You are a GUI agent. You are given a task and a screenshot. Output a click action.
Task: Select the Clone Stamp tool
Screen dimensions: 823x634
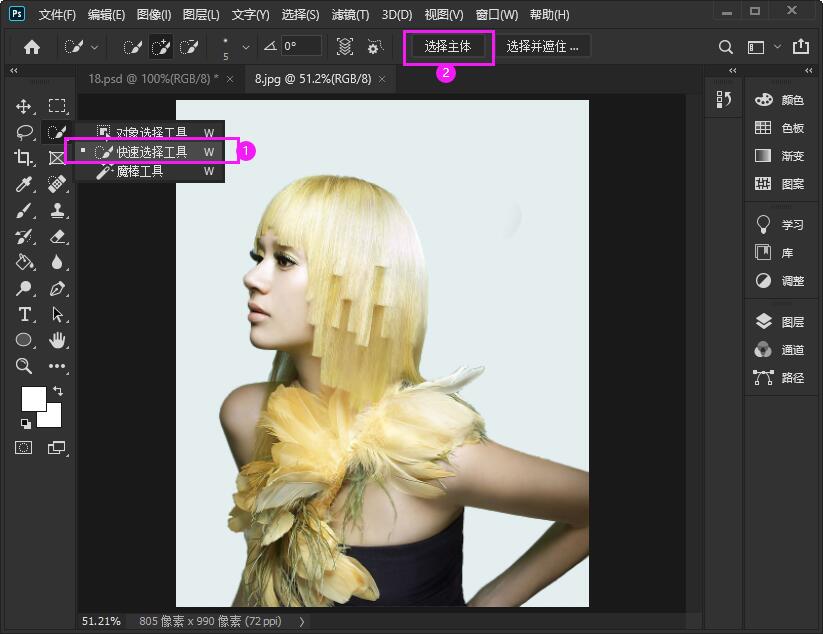click(x=57, y=210)
